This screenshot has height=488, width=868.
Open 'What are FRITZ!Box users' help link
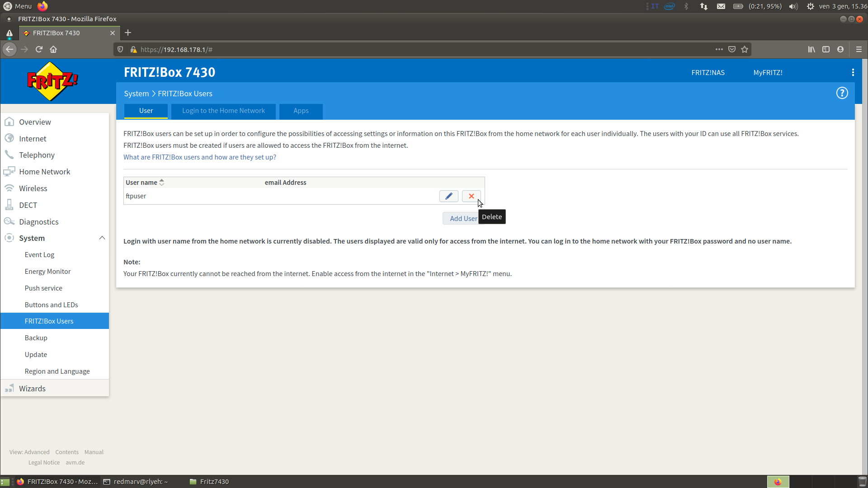coord(200,157)
